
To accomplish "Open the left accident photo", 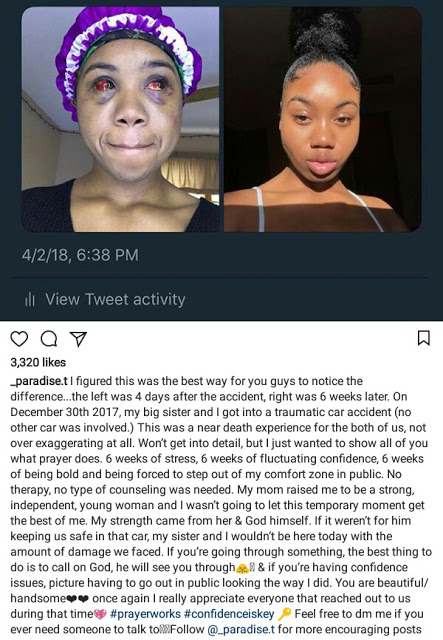I will tap(120, 119).
